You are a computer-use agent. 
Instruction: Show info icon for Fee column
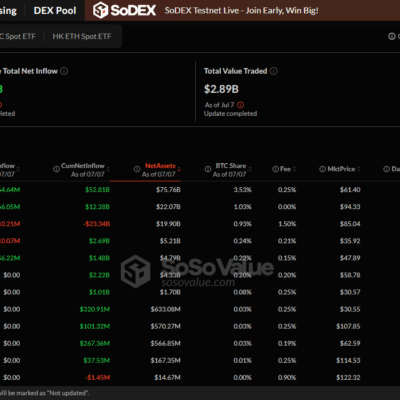275,169
